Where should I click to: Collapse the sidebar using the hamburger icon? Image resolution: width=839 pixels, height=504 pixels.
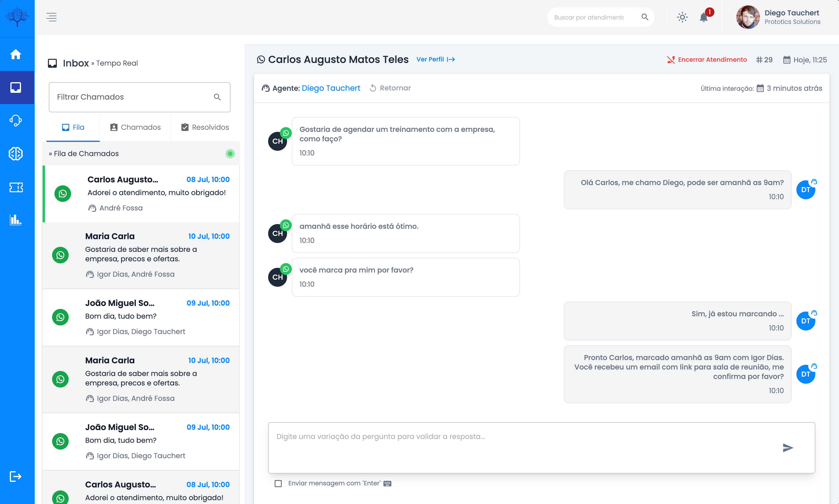pos(52,17)
